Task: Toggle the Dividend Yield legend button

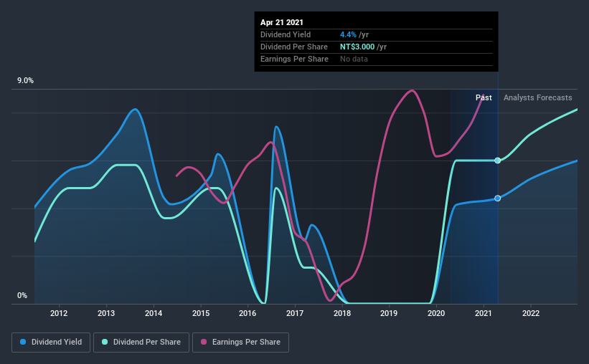Action: [51, 343]
